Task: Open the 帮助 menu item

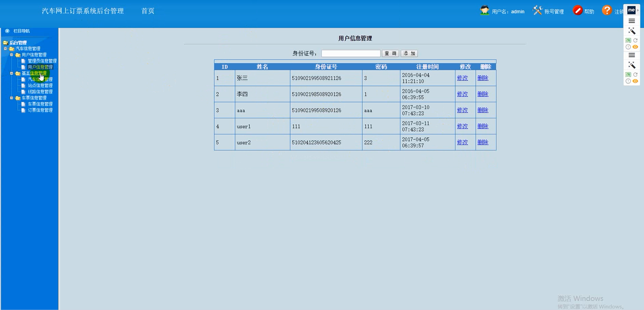Action: click(x=589, y=12)
